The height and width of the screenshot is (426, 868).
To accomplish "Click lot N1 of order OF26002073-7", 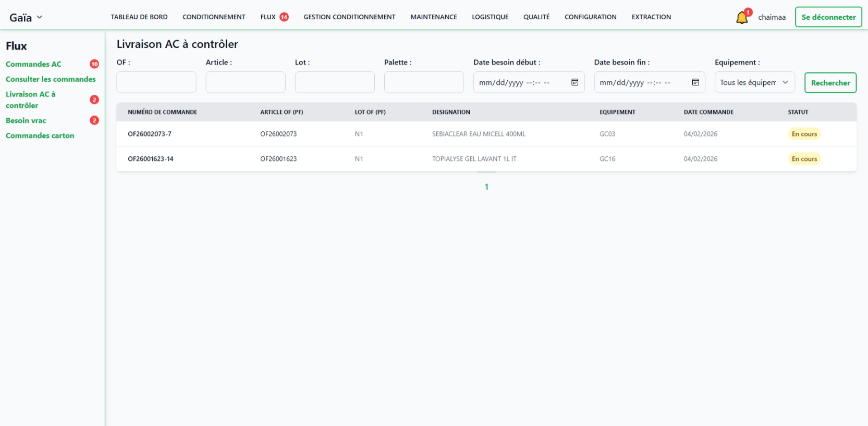I will click(x=359, y=134).
